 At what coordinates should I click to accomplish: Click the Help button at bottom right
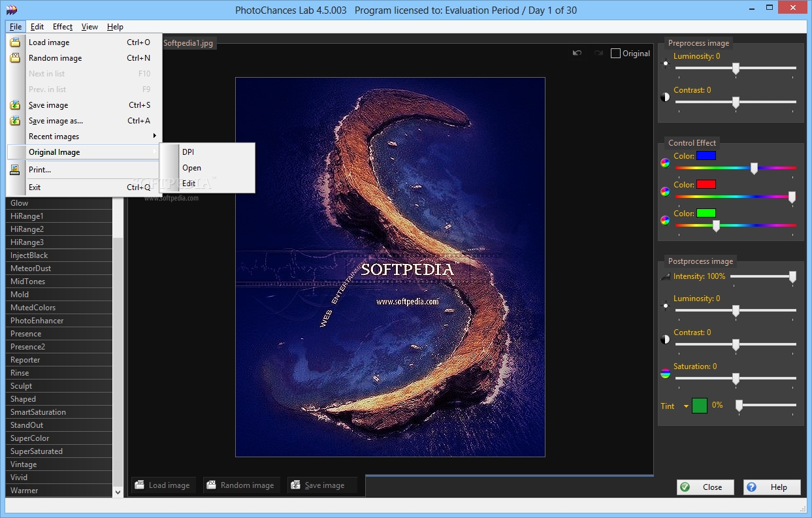773,487
